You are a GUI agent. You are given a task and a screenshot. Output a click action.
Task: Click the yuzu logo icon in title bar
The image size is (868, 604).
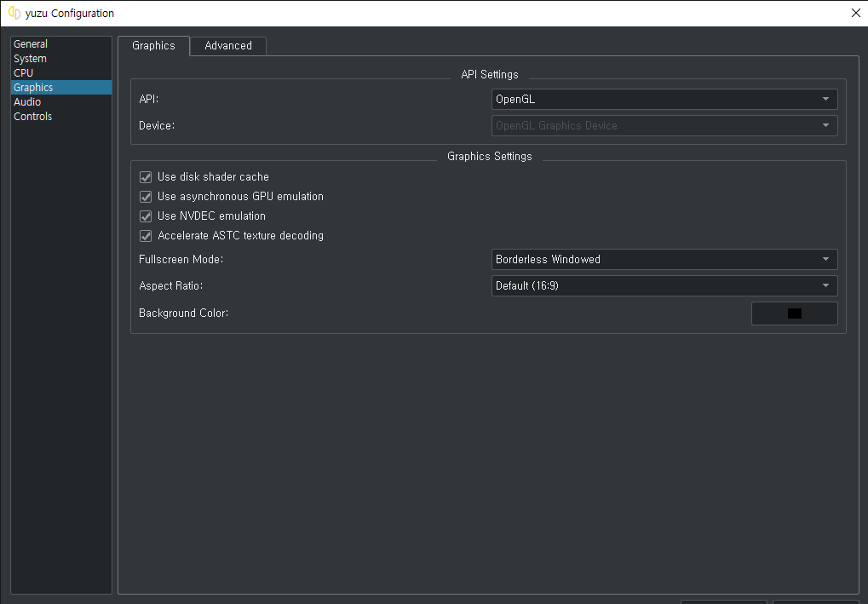14,13
